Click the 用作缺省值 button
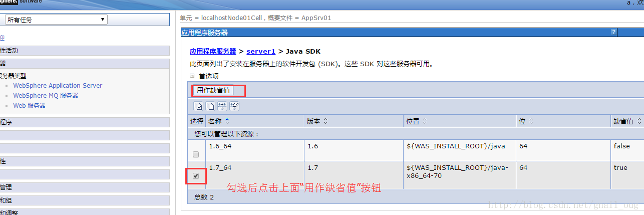This screenshot has height=215, width=644. pos(214,90)
